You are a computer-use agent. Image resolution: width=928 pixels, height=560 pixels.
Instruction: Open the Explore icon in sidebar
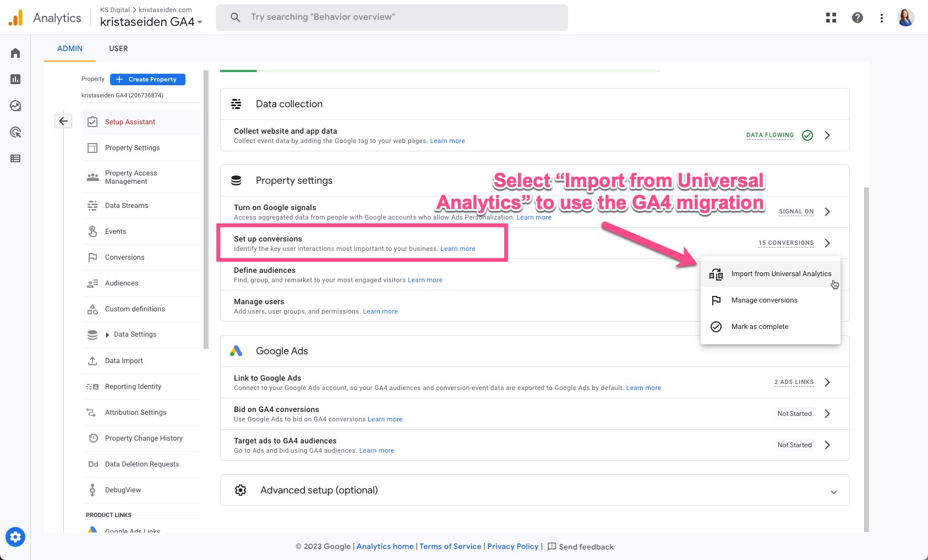[x=15, y=106]
